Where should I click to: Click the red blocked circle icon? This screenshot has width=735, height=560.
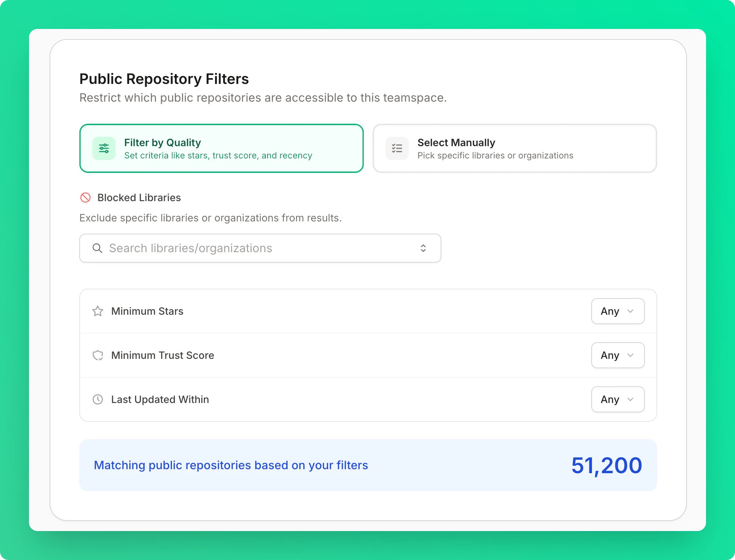[85, 198]
